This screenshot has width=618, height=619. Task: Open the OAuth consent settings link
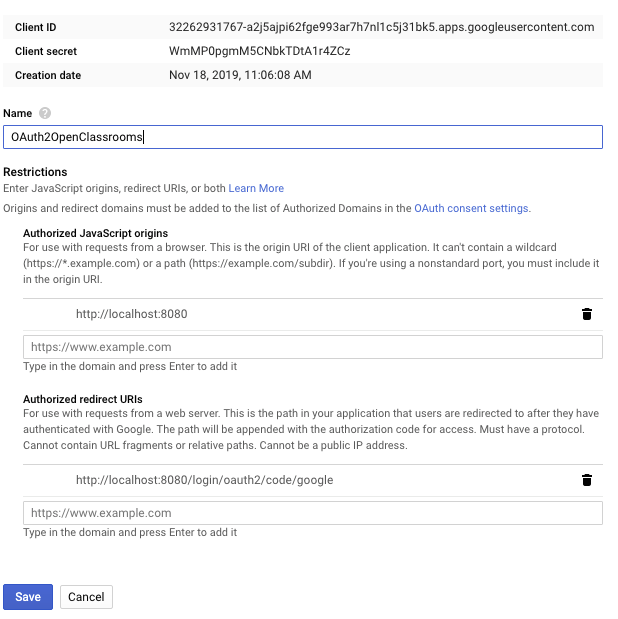[472, 208]
